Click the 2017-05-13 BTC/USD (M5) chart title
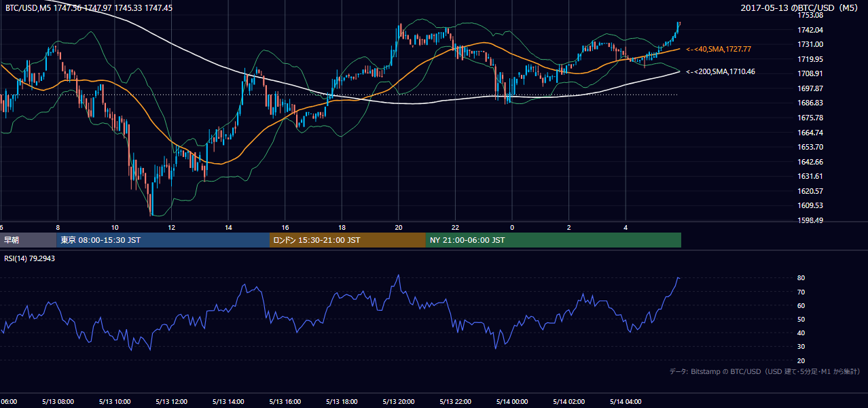This screenshot has height=408, width=868. pos(801,7)
